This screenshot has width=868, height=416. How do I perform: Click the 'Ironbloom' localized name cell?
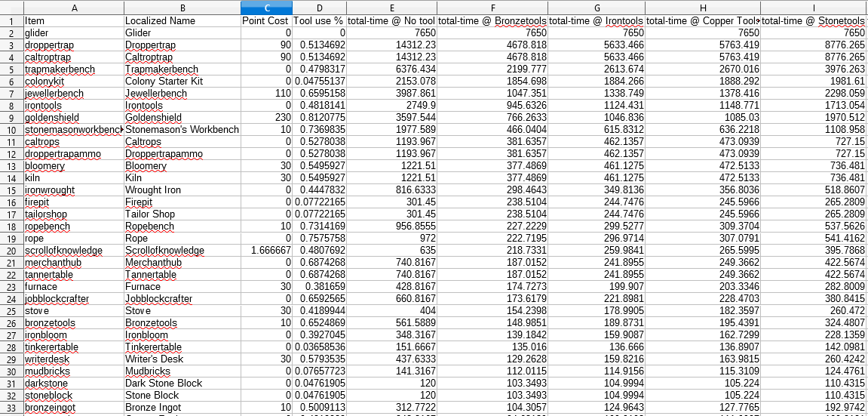coord(182,335)
